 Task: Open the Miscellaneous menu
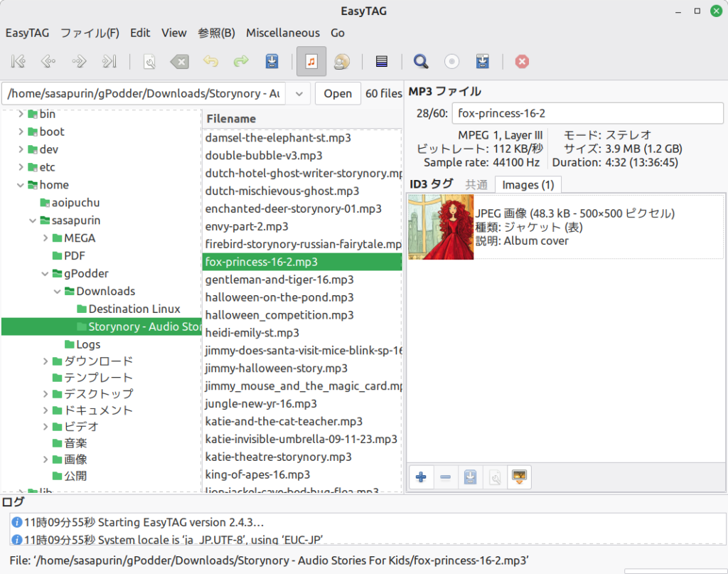click(282, 33)
